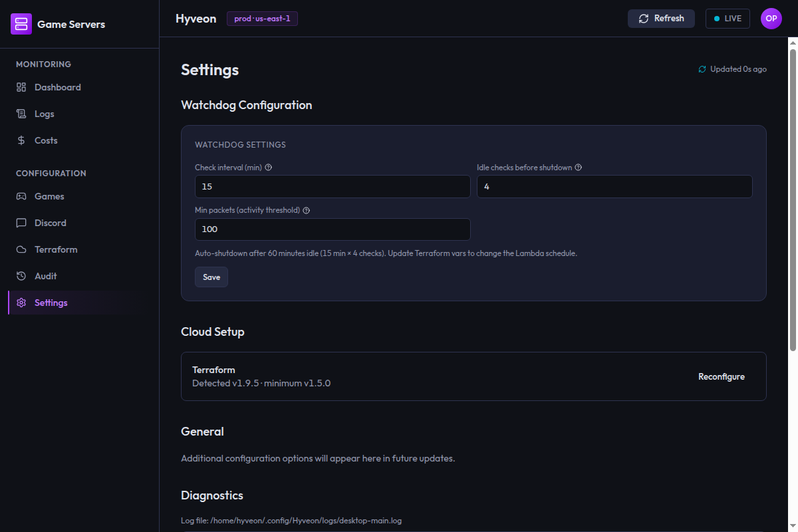Click the Terraform cloud icon
The image size is (798, 532).
[21, 249]
